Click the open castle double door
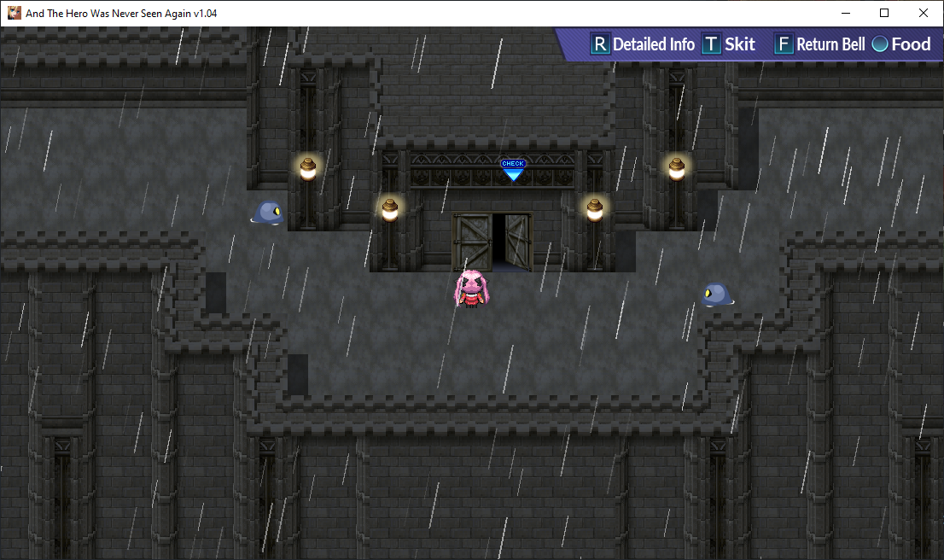This screenshot has height=560, width=944. pyautogui.click(x=492, y=242)
